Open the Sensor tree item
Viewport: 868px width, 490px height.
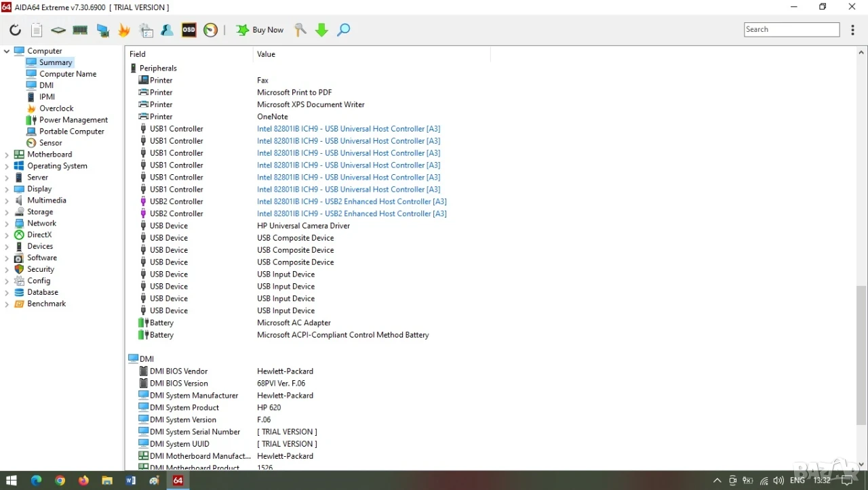(50, 143)
